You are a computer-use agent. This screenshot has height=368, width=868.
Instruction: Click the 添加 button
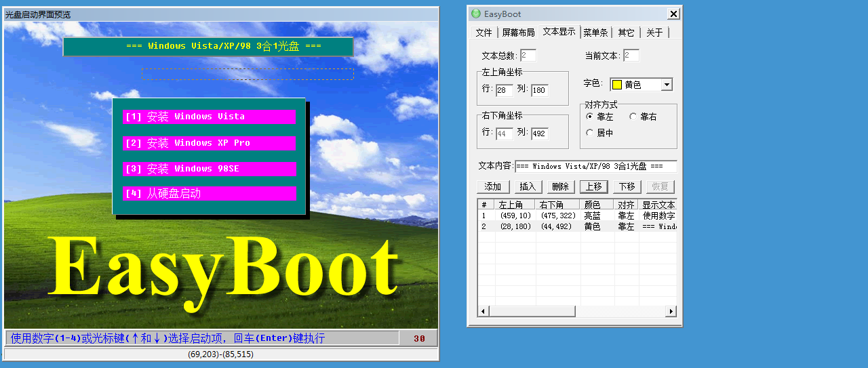tap(493, 186)
